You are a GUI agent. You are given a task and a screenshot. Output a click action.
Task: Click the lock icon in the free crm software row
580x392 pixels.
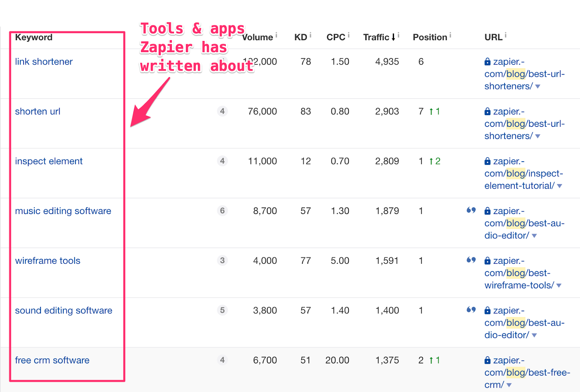pos(488,360)
